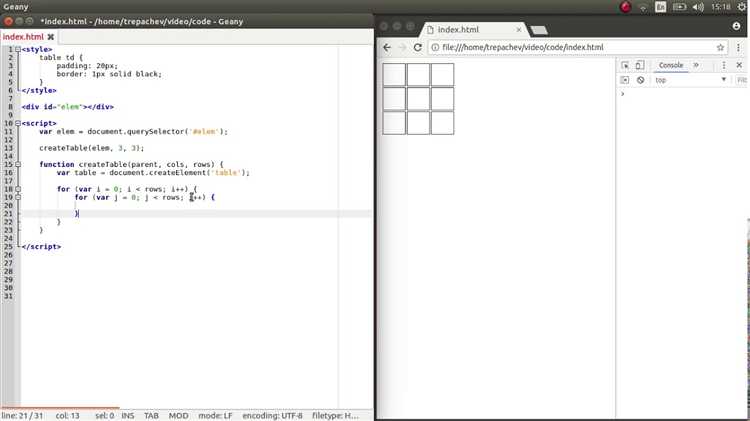Clear the console with the block icon
The width and height of the screenshot is (750, 421).
[x=640, y=80]
